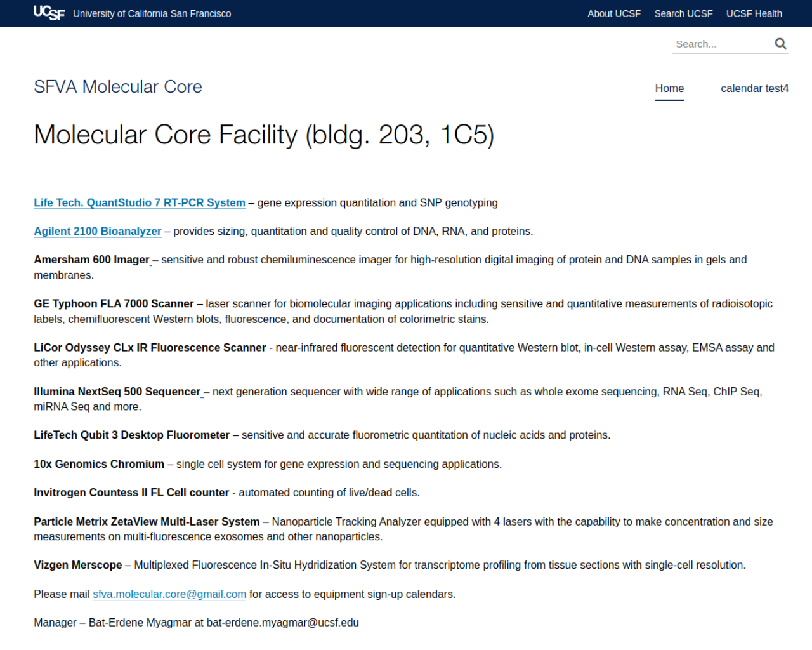Click Amersham 600 Imager text
Image resolution: width=812 pixels, height=650 pixels.
click(x=91, y=260)
